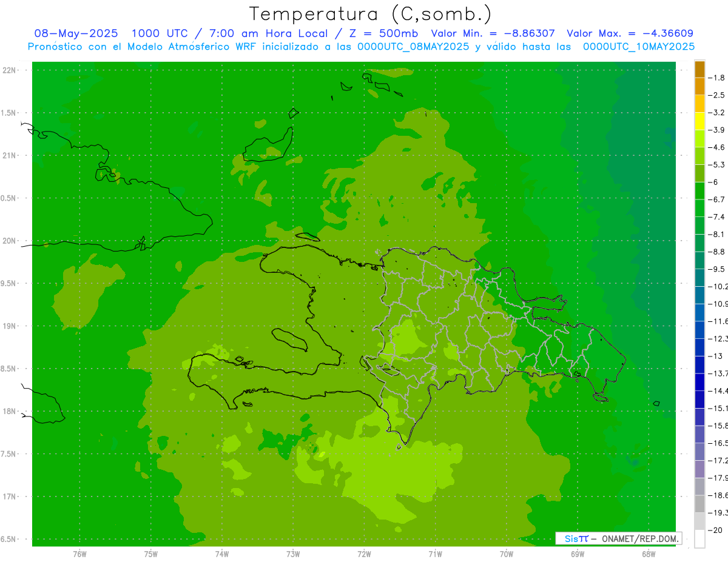
Task: Click the yellow legend swatch between -3.2 and -3.9
Action: tap(699, 121)
